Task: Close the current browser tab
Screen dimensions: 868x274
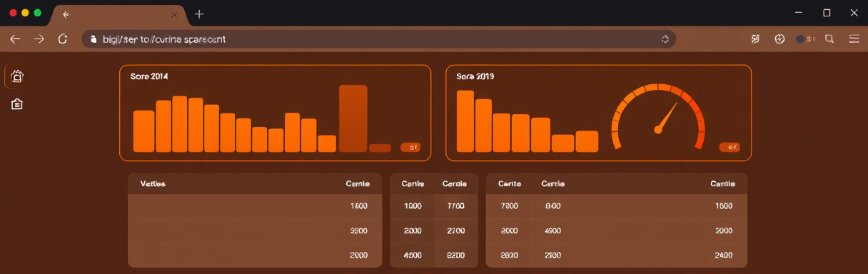Action: [174, 14]
